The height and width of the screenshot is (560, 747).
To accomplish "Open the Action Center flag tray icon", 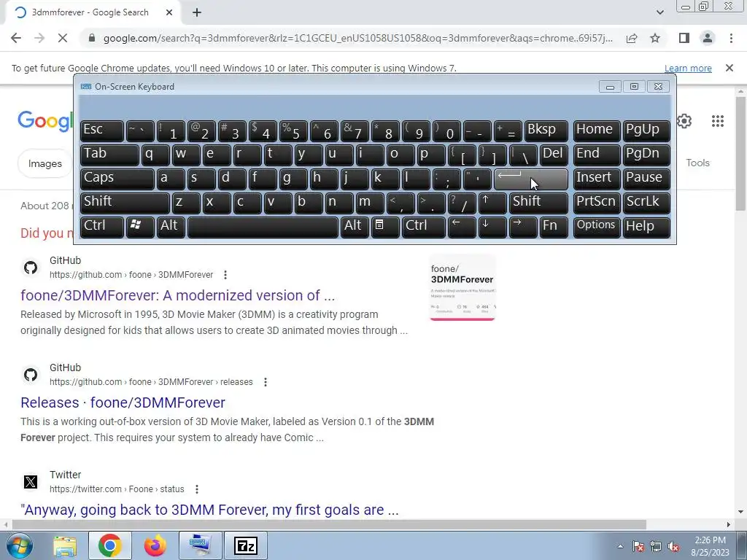I will [x=638, y=546].
